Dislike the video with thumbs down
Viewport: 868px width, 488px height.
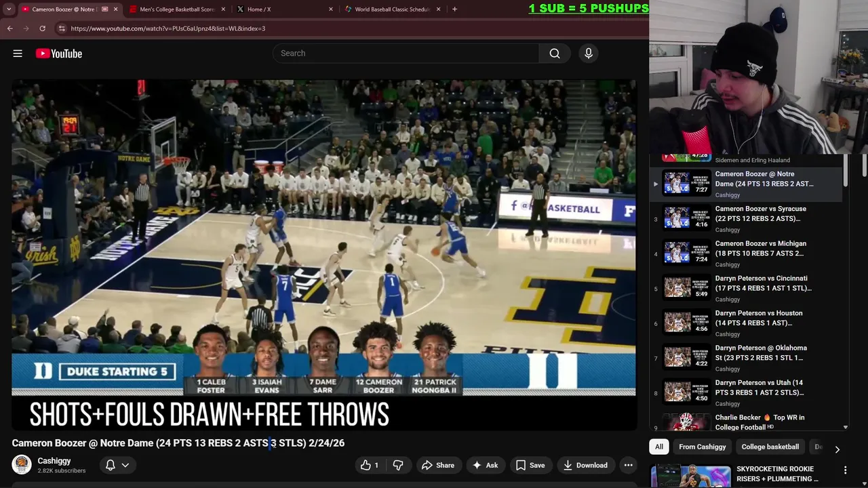398,465
